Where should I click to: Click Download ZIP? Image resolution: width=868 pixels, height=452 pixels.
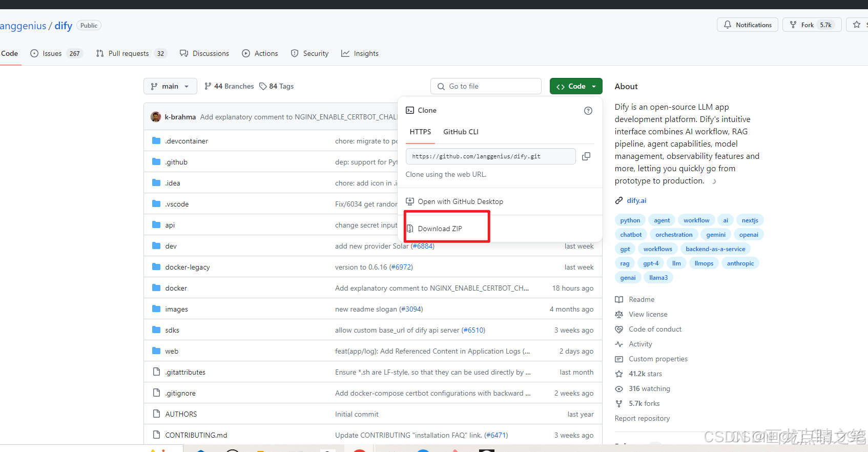[x=440, y=229]
